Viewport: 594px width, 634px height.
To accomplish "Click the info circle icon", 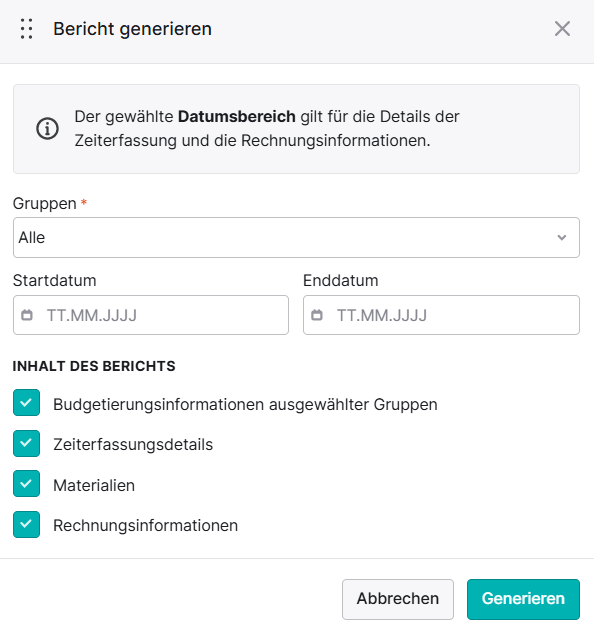I will coord(47,129).
